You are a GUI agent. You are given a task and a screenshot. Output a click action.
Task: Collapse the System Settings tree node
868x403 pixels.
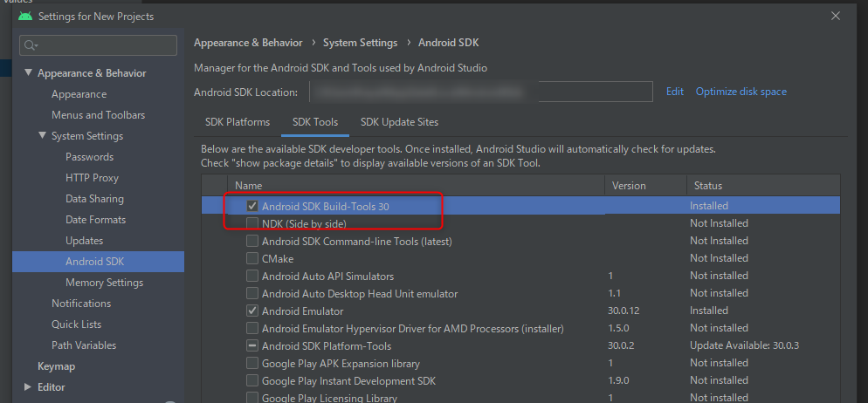(43, 136)
